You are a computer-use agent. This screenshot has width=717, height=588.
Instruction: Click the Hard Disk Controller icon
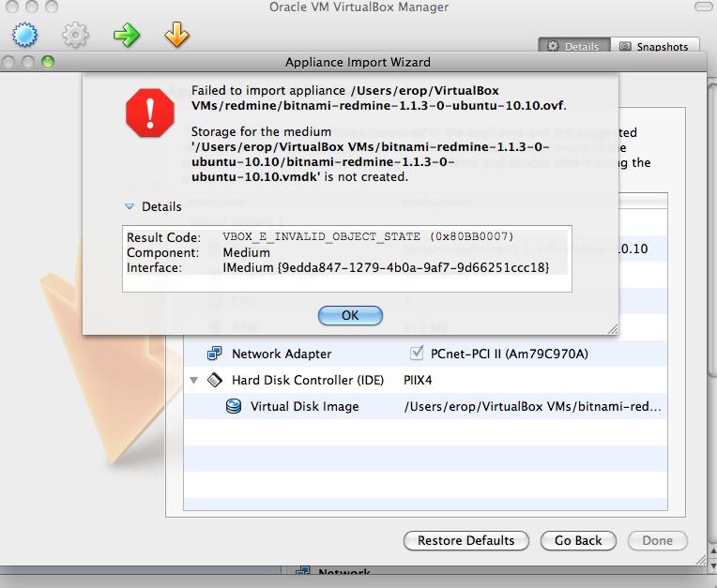(215, 380)
